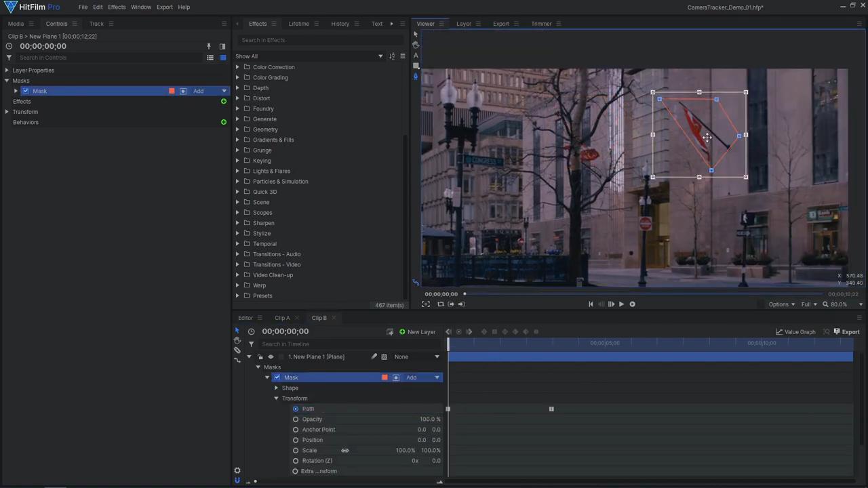Enable keyframing for Scale
Screen dimensions: 868x488
point(296,451)
